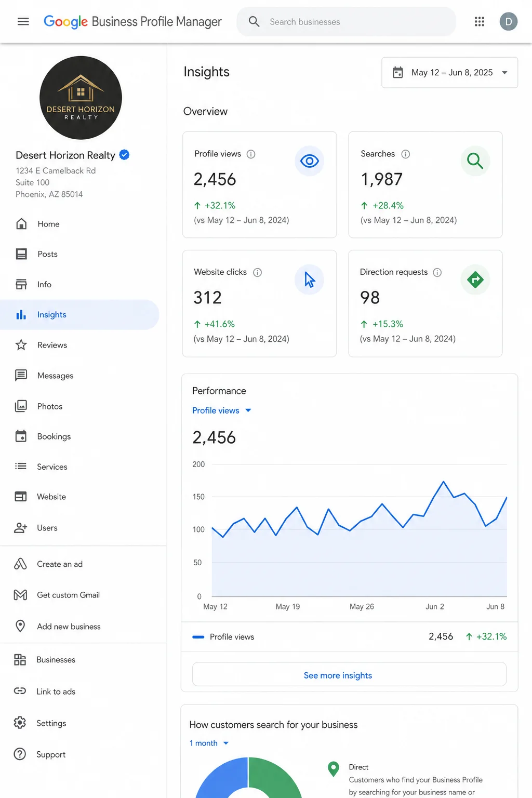
Task: Click the Direction requests value 98
Action: 370,298
